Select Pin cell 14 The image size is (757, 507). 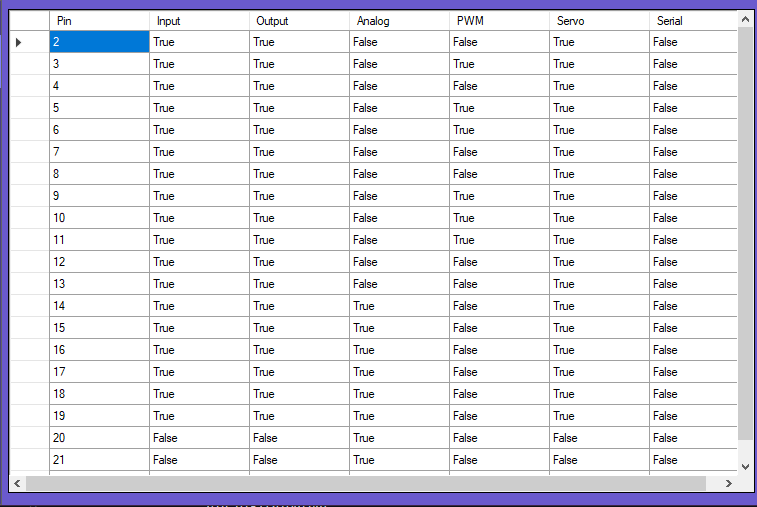[99, 306]
